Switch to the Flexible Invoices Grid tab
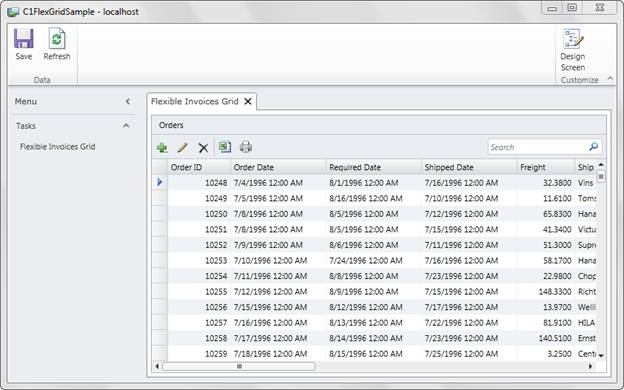Screen dimensions: 624x390 195,101
